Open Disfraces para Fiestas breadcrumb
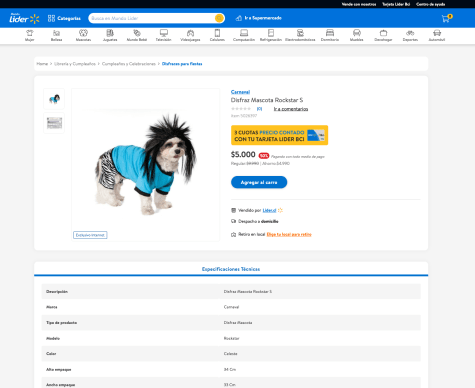The width and height of the screenshot is (475, 388). coord(182,64)
